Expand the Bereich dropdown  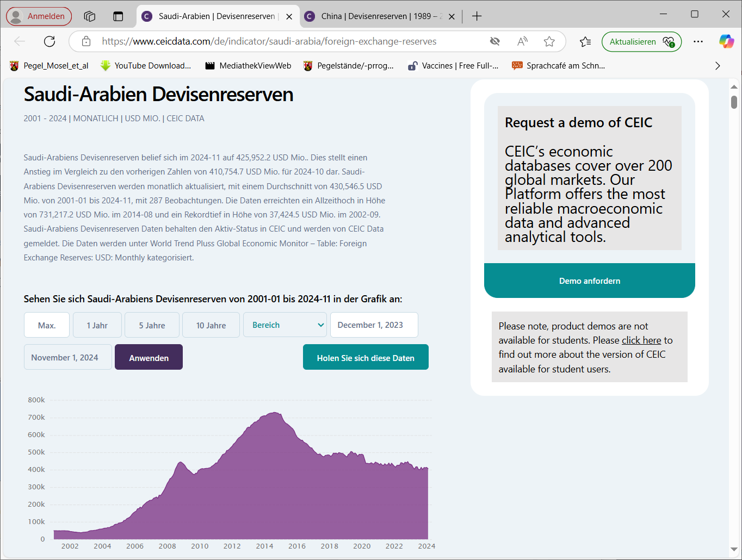coord(285,325)
